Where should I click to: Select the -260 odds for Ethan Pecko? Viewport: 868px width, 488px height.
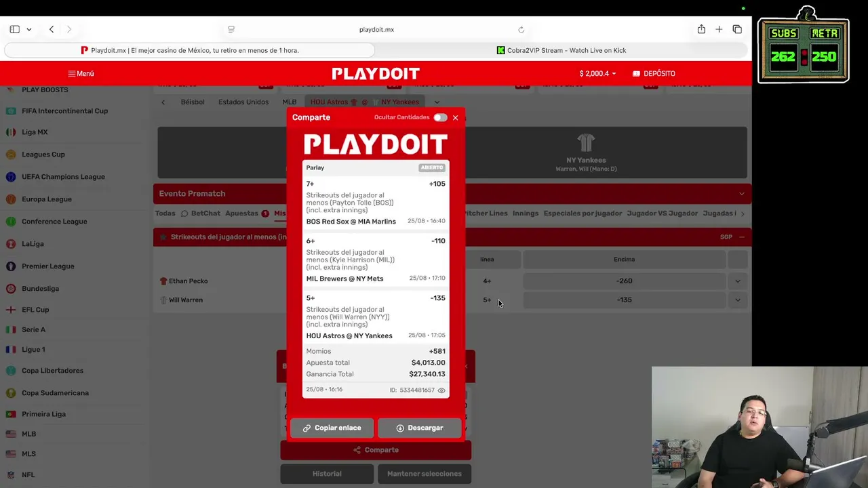coord(624,281)
